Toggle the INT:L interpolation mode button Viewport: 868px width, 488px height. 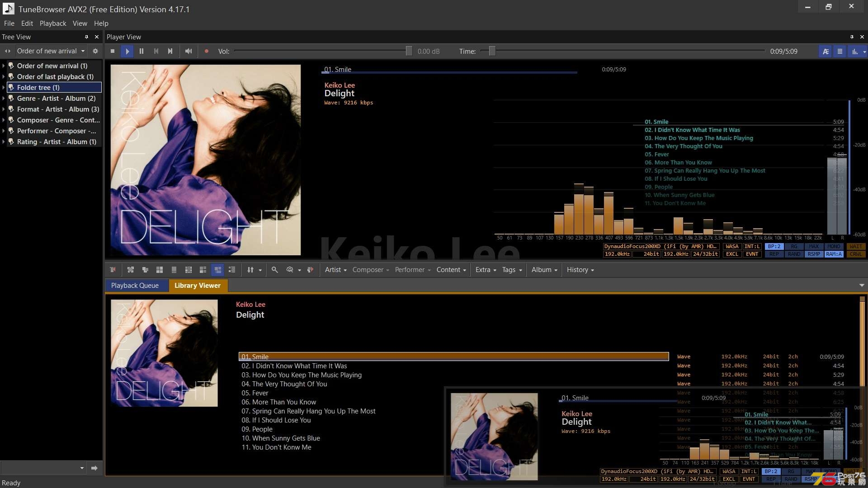[x=752, y=246]
